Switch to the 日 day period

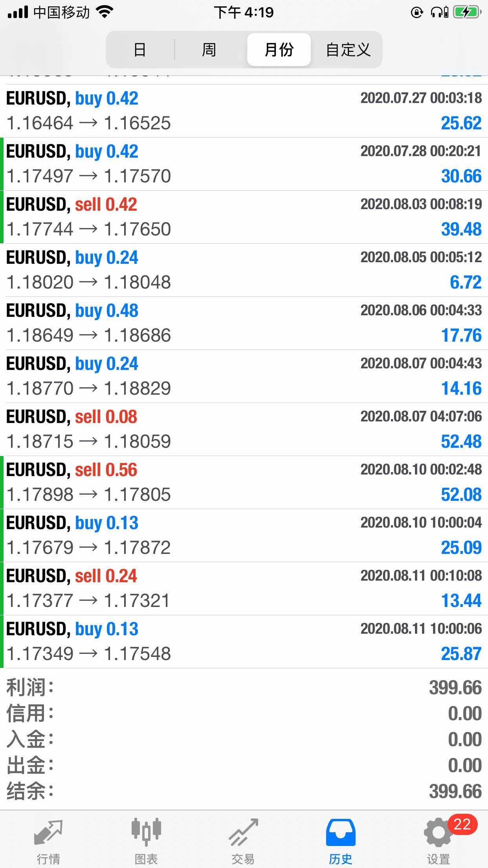click(x=140, y=50)
